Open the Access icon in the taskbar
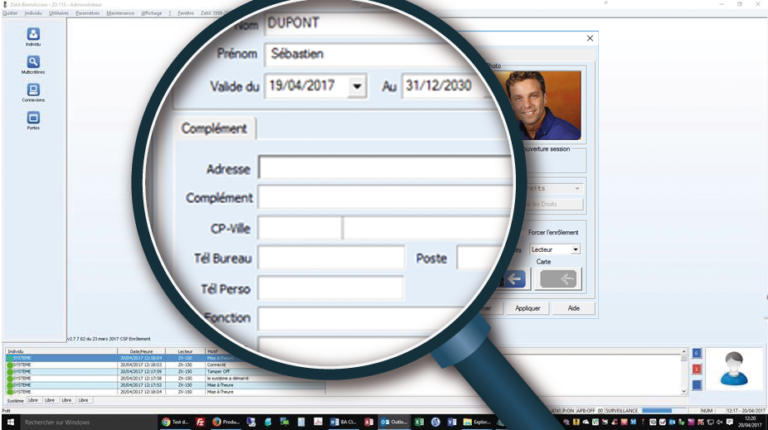This screenshot has height=430, width=768. (x=369, y=422)
